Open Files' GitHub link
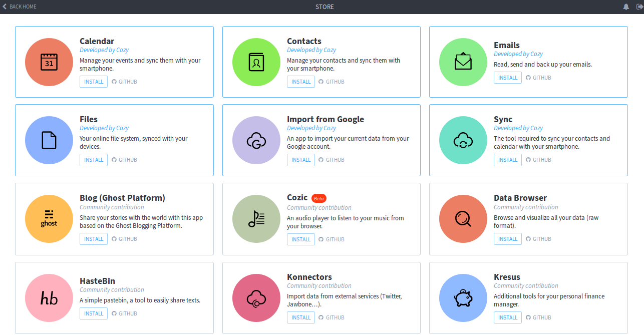The width and height of the screenshot is (644, 335). [124, 160]
